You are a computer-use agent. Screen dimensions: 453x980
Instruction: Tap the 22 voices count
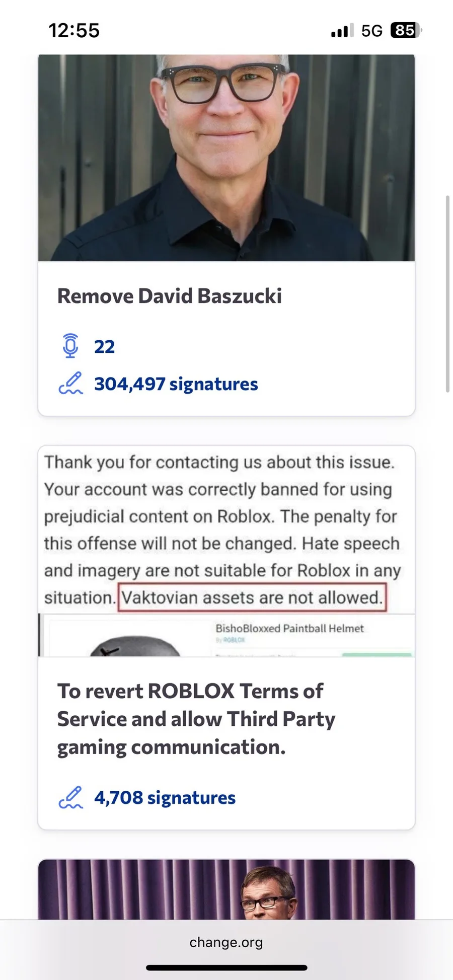pos(104,347)
